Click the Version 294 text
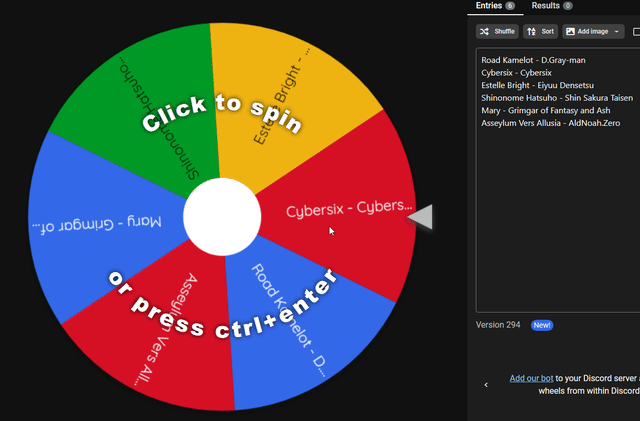The image size is (640, 421). 498,325
